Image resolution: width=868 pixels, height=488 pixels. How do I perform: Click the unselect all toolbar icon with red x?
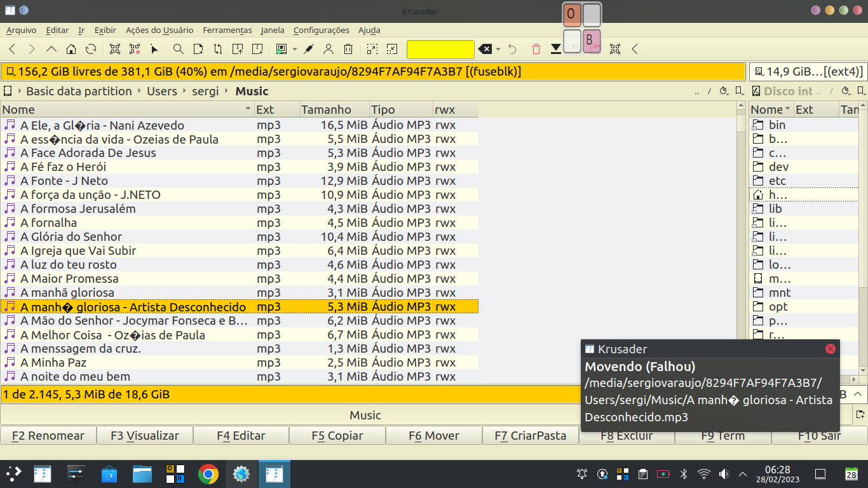pos(135,49)
